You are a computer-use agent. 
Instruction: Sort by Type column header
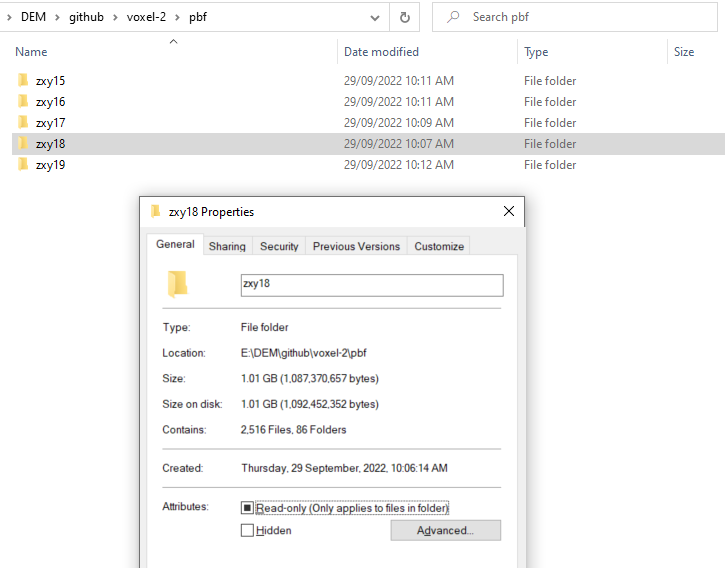(x=536, y=52)
